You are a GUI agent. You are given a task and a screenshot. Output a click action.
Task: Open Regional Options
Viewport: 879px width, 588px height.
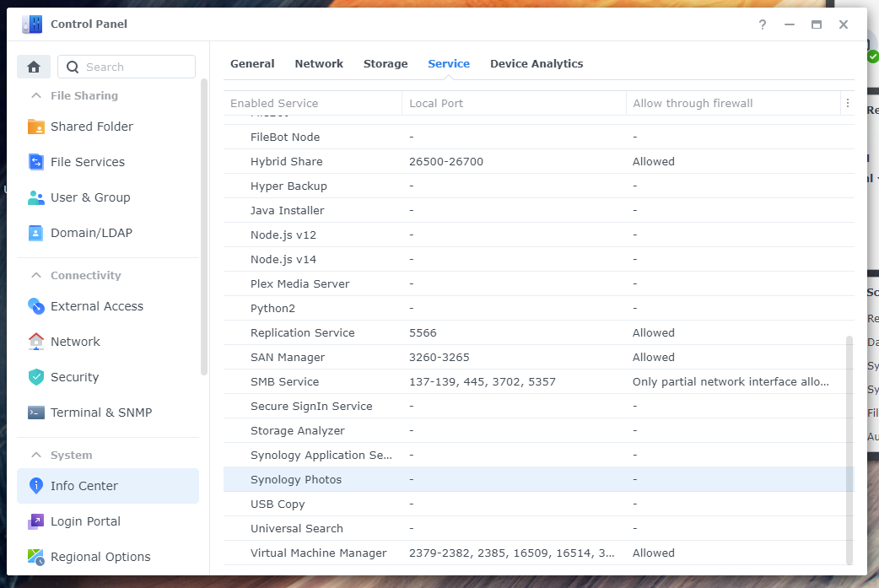(x=108, y=557)
